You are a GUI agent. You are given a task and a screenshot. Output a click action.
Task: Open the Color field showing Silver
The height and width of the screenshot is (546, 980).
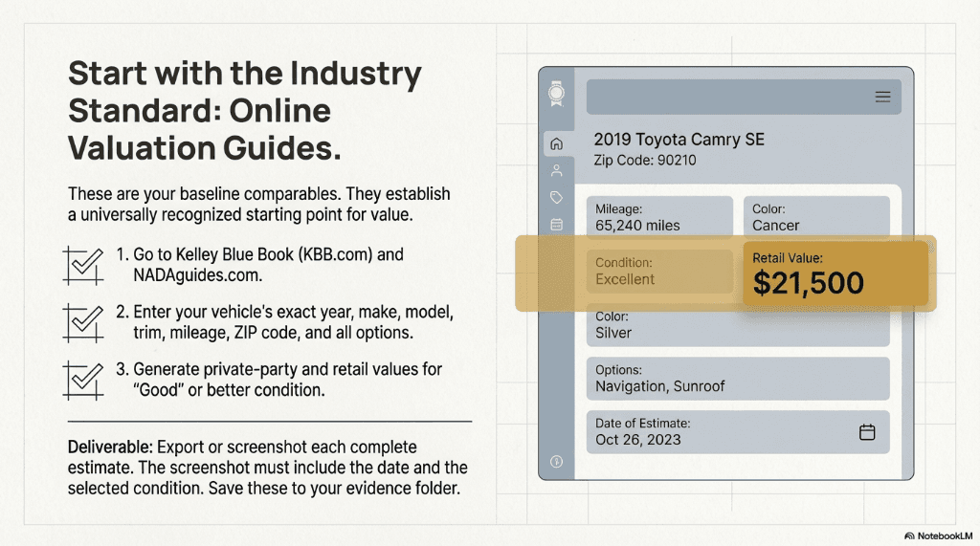coord(737,325)
